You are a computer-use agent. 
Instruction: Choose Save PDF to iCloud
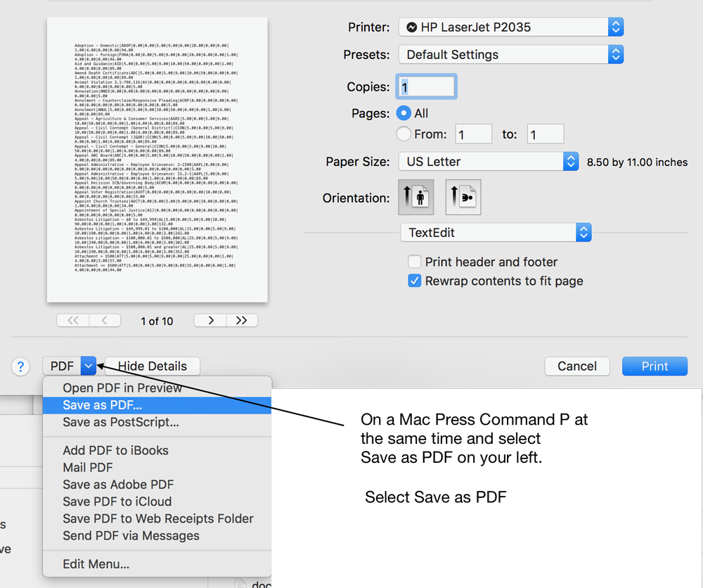157,501
